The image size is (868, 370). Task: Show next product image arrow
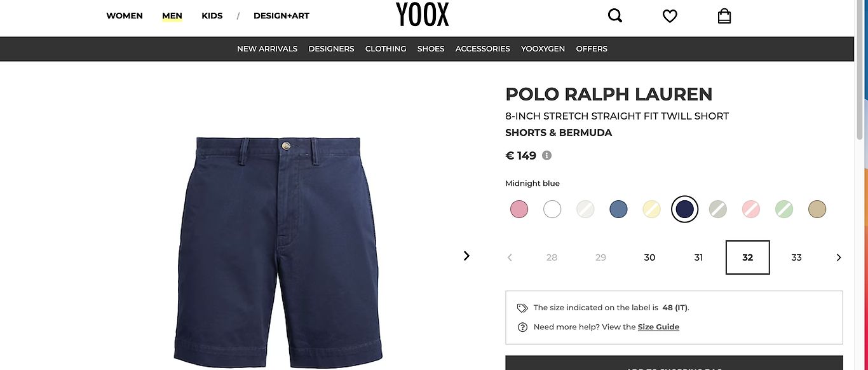coord(466,256)
